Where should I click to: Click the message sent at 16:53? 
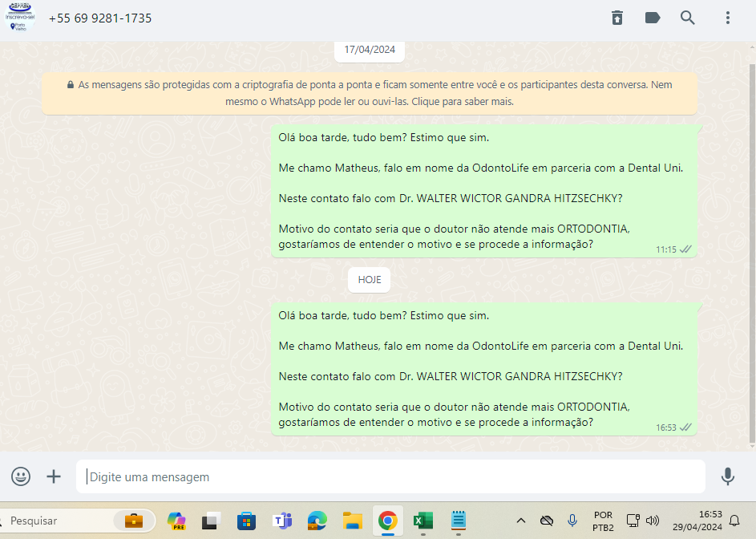[484, 369]
